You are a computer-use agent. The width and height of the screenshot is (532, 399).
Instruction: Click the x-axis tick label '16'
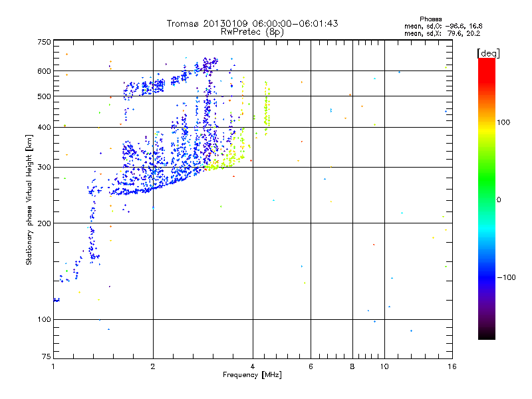[452, 366]
